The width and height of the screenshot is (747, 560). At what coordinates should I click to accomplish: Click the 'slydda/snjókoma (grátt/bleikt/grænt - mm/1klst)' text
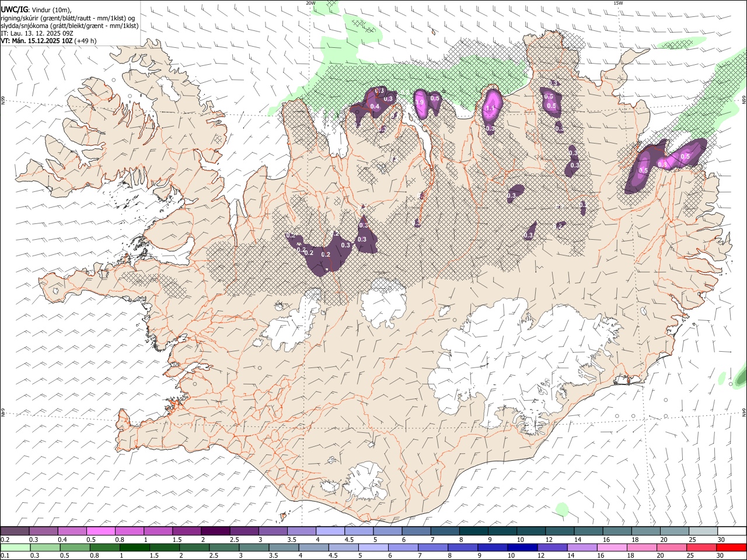(x=69, y=26)
